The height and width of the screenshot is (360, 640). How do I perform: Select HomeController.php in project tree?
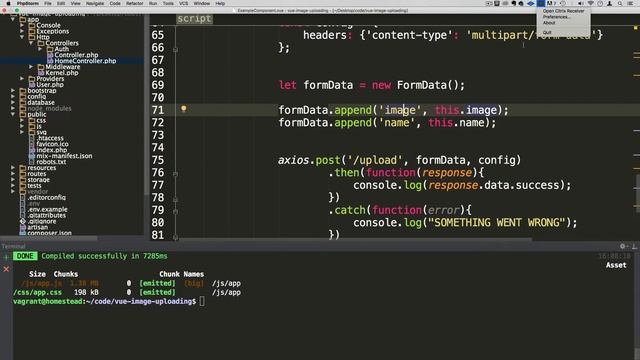(85, 61)
